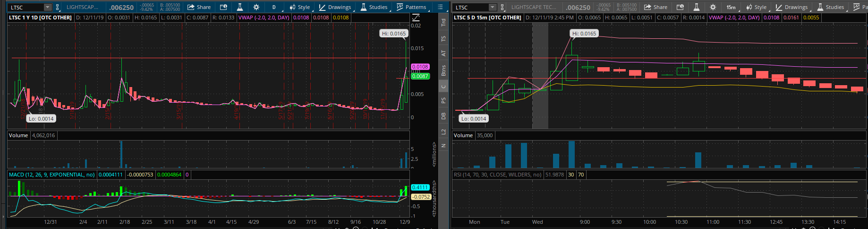This screenshot has height=229, width=868.
Task: Open the left chart's symbol dropdown arrow
Action: click(47, 8)
